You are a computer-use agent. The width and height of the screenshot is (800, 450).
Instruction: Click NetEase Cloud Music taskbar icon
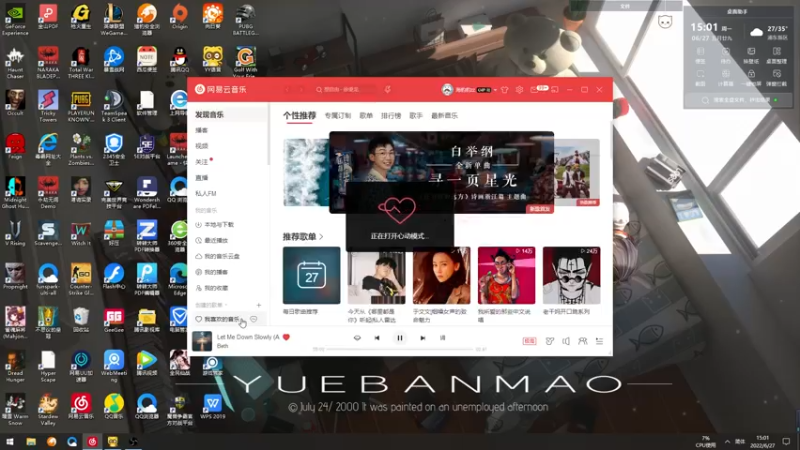92,441
